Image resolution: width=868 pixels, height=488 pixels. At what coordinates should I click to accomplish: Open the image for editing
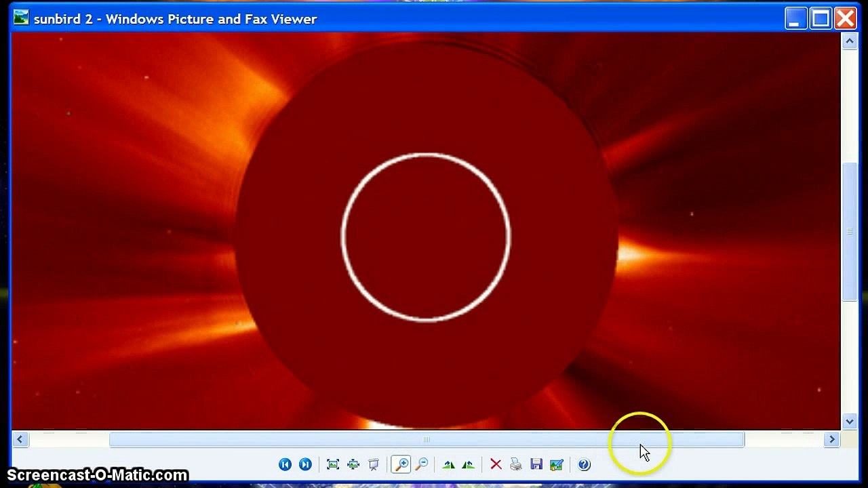click(557, 464)
